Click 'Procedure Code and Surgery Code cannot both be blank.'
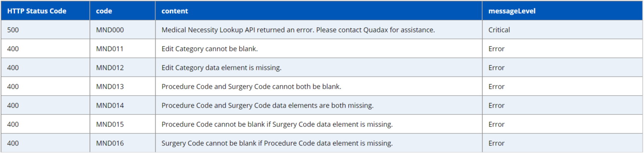Viewport: 644px width, 153px height. (x=251, y=87)
